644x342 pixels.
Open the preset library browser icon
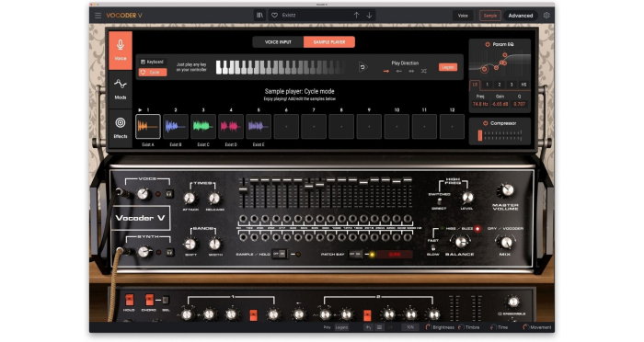pyautogui.click(x=260, y=16)
